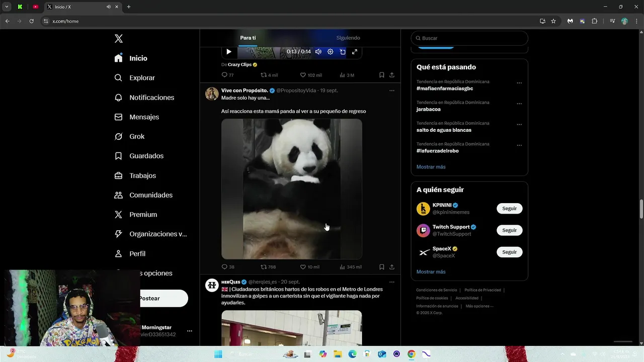Viewport: 644px width, 362px height.
Task: Follow SpaceX account
Action: point(509,252)
